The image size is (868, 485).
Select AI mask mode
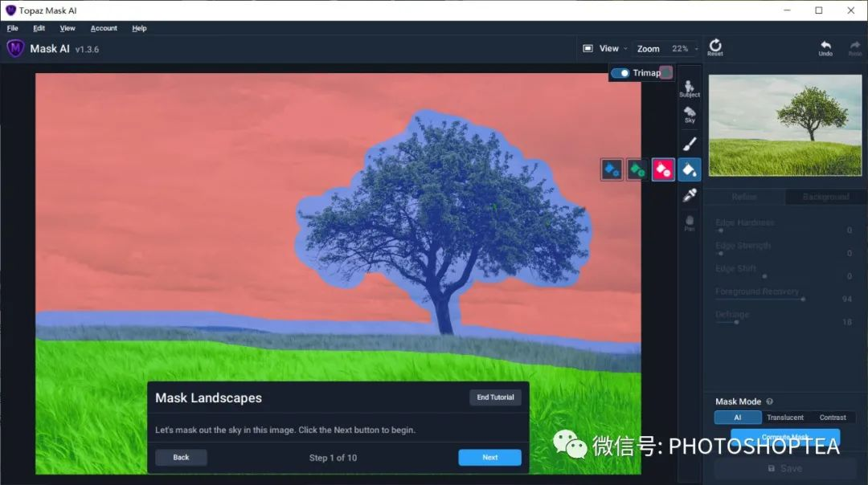coord(737,418)
